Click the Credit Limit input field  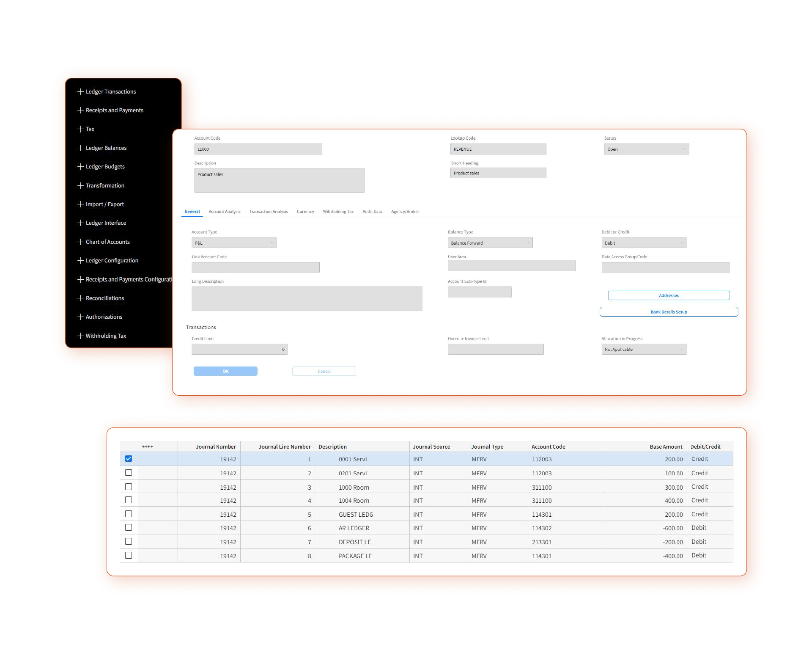click(x=239, y=349)
